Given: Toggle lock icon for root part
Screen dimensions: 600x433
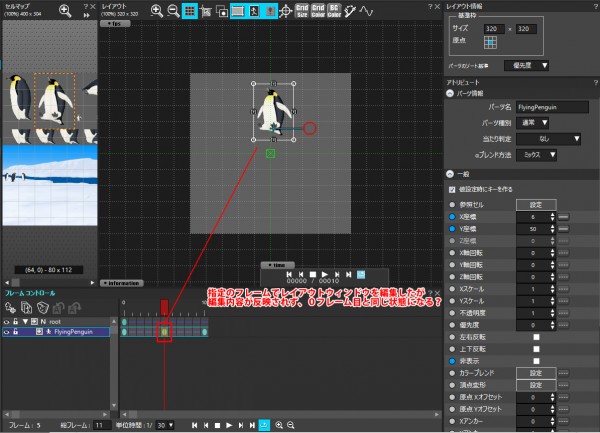Looking at the screenshot, I should [15, 321].
